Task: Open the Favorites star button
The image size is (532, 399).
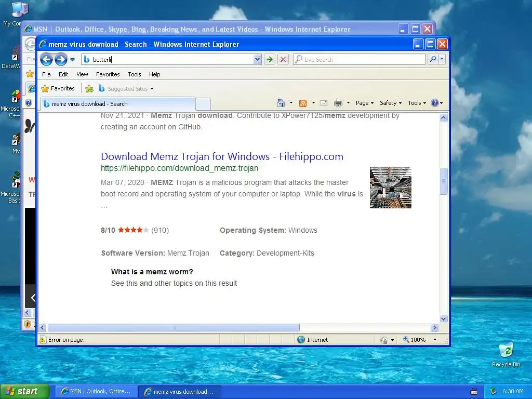Action: tap(58, 88)
